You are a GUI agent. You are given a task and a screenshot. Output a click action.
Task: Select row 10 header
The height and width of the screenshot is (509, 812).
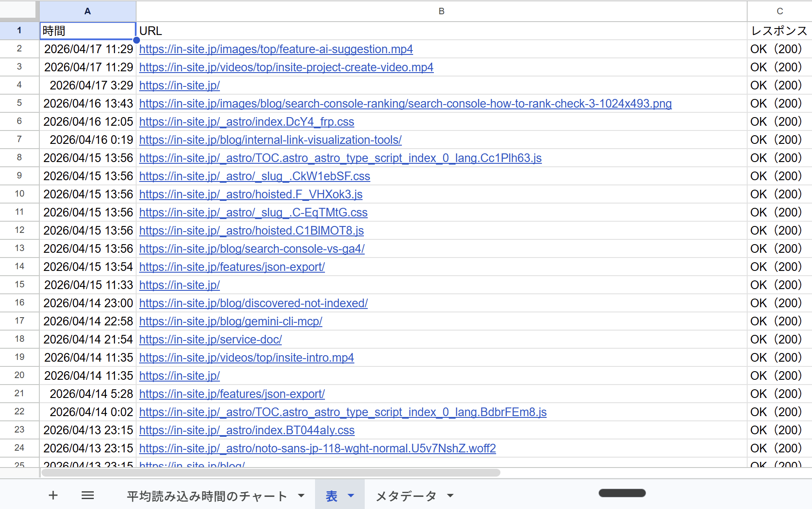point(19,194)
